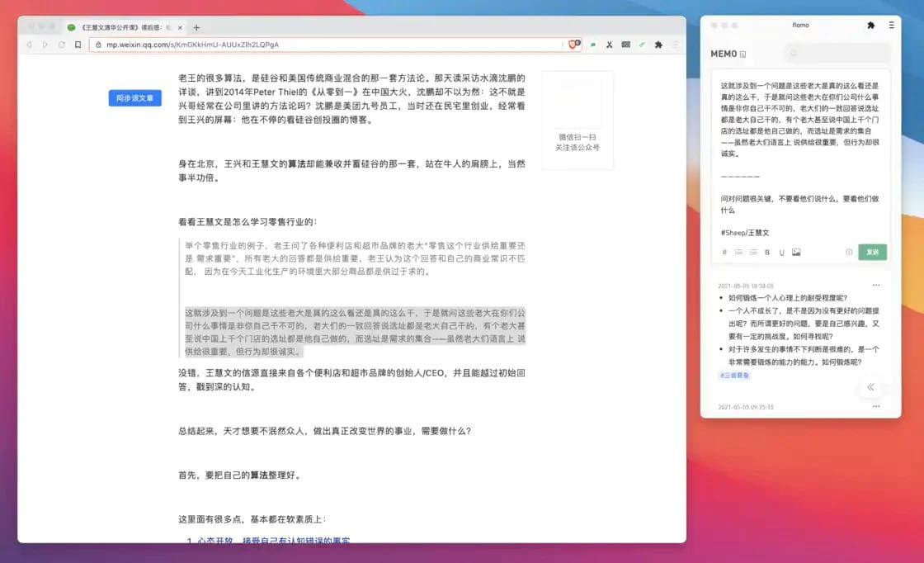Apply numbered list formatting in flomo editor
The height and width of the screenshot is (563, 924).
(753, 253)
